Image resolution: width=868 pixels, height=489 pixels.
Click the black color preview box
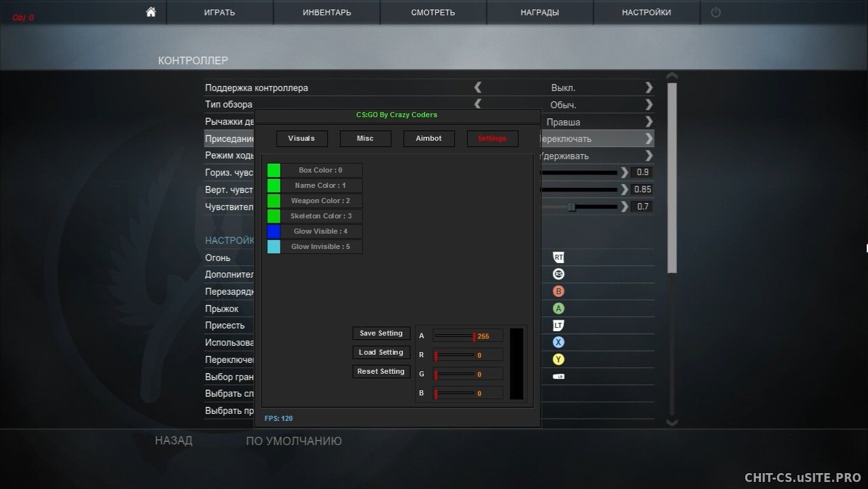click(x=517, y=364)
